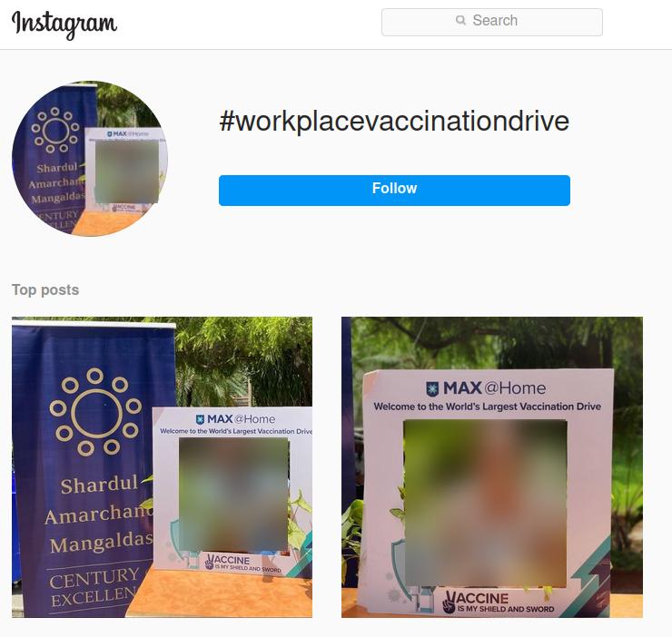The height and width of the screenshot is (637, 672).
Task: Click the blurred photo inside the first post frame
Action: coord(234,495)
